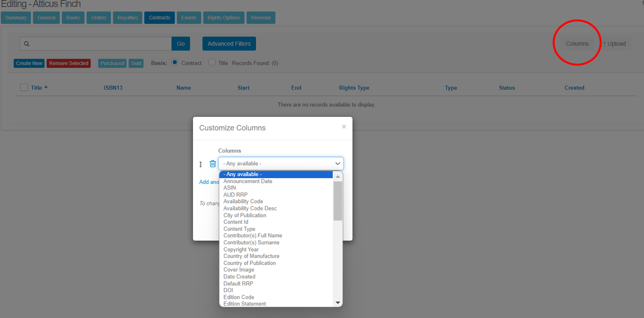This screenshot has height=318, width=644.
Task: Choose '- Any available -' highlighted option
Action: [x=276, y=174]
